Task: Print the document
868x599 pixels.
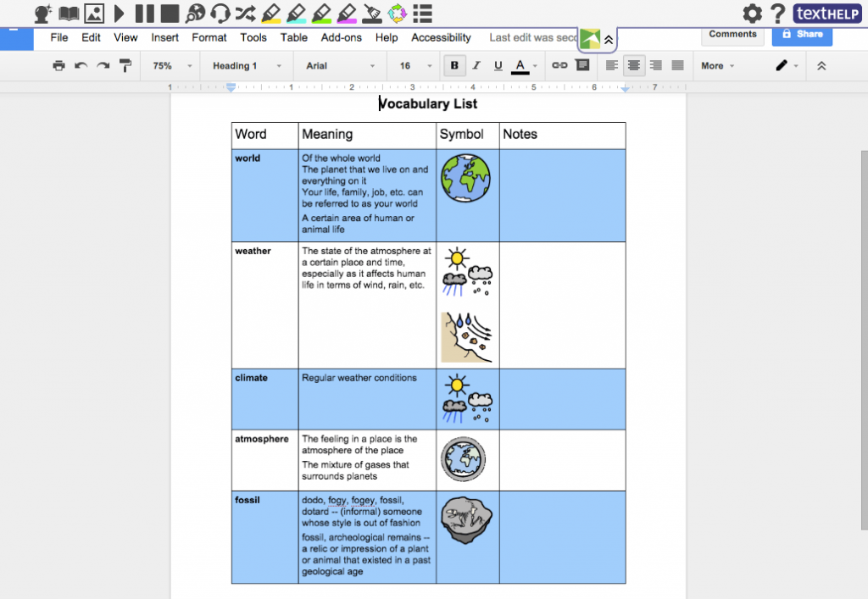Action: pyautogui.click(x=58, y=66)
